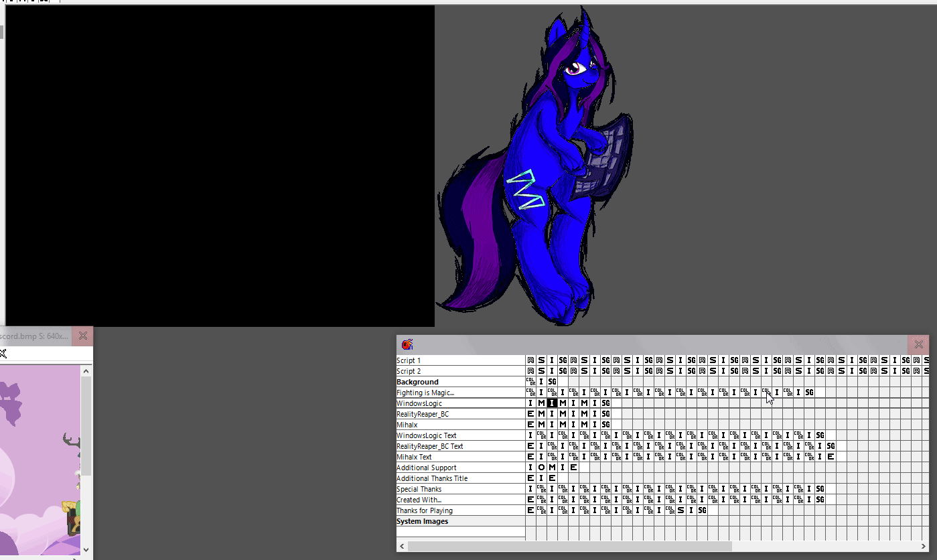Select the SG cell in Thanks for Playing row
The width and height of the screenshot is (937, 560).
(x=703, y=510)
